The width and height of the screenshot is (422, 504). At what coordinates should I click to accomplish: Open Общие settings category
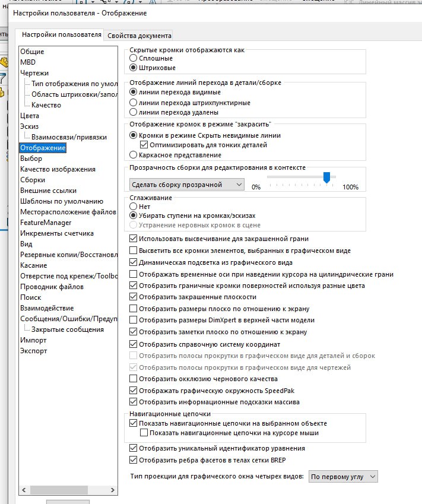[x=32, y=52]
